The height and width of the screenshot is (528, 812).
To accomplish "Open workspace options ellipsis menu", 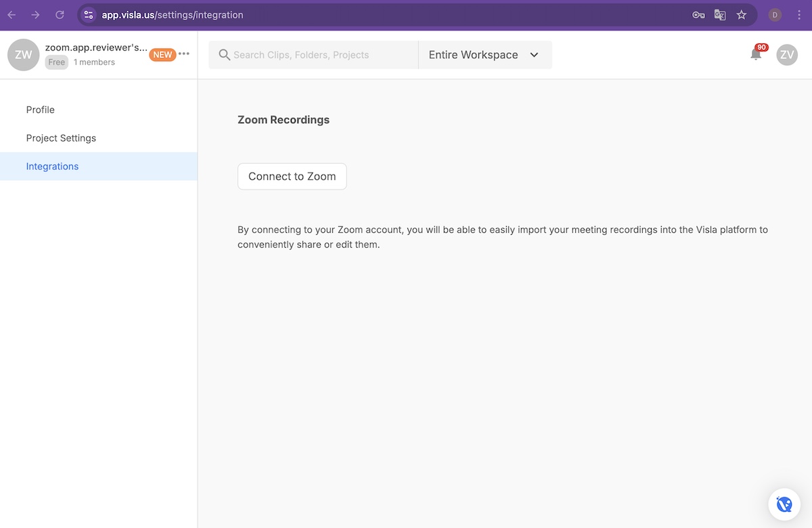I will tap(184, 54).
